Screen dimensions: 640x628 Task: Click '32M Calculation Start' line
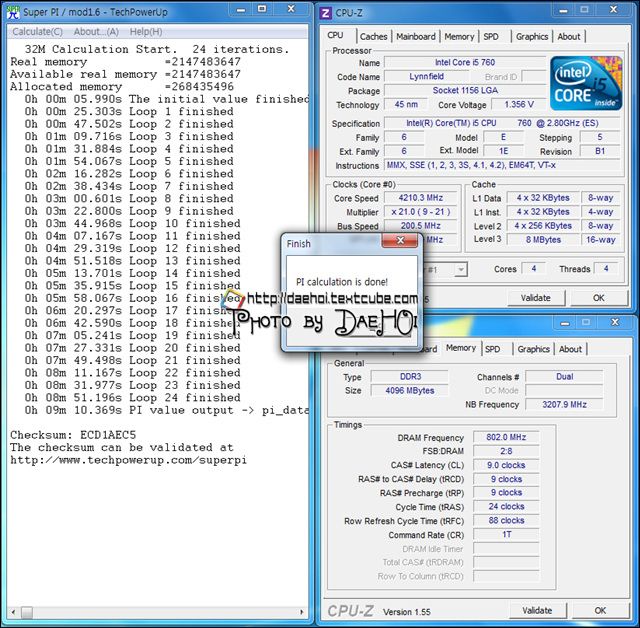point(157,49)
